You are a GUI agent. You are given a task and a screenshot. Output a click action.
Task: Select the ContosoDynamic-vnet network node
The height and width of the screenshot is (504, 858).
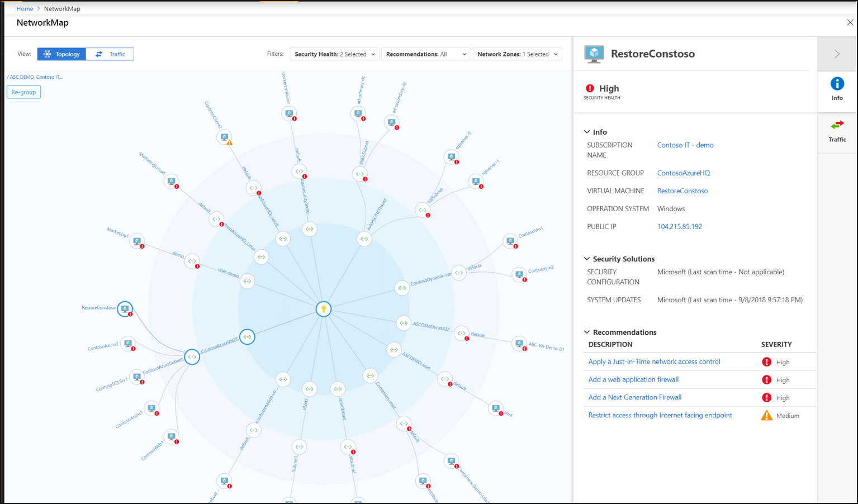[x=402, y=288]
